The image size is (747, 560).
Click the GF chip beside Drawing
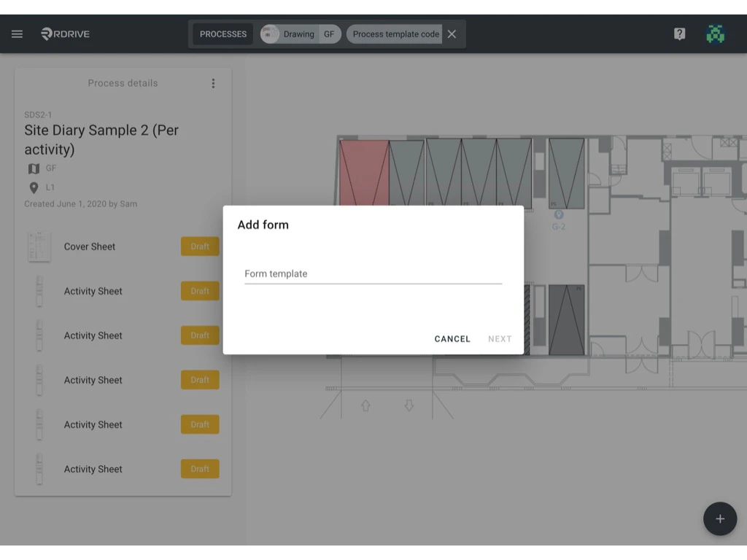tap(328, 34)
